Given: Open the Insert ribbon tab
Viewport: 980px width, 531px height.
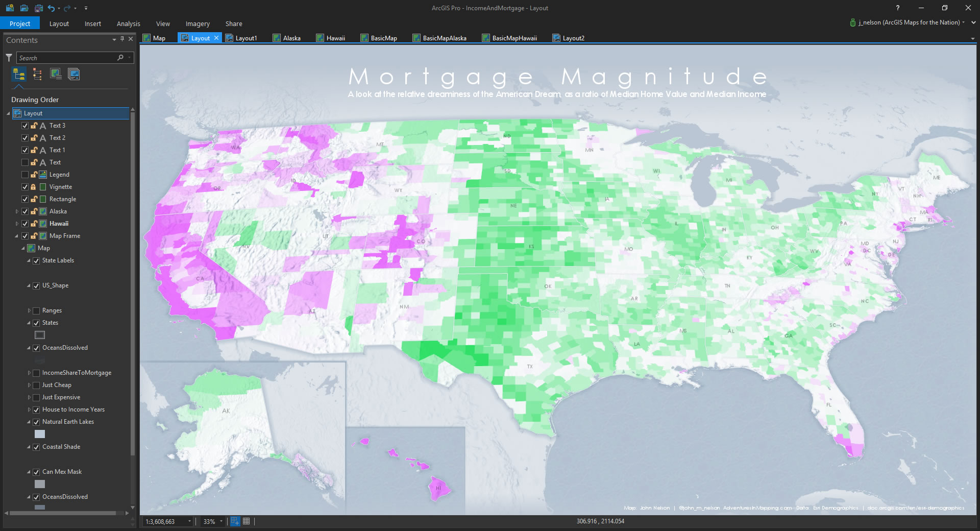Looking at the screenshot, I should pyautogui.click(x=93, y=23).
